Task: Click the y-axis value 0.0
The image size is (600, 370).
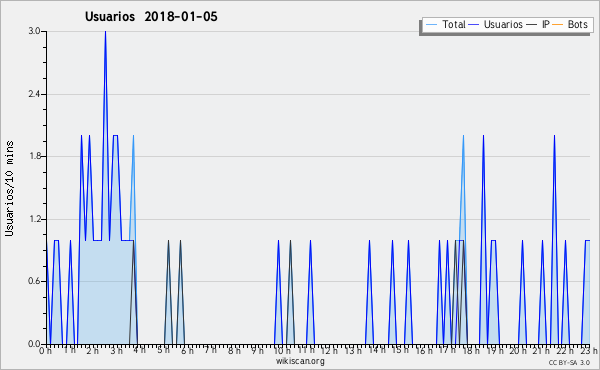Action: (x=34, y=344)
